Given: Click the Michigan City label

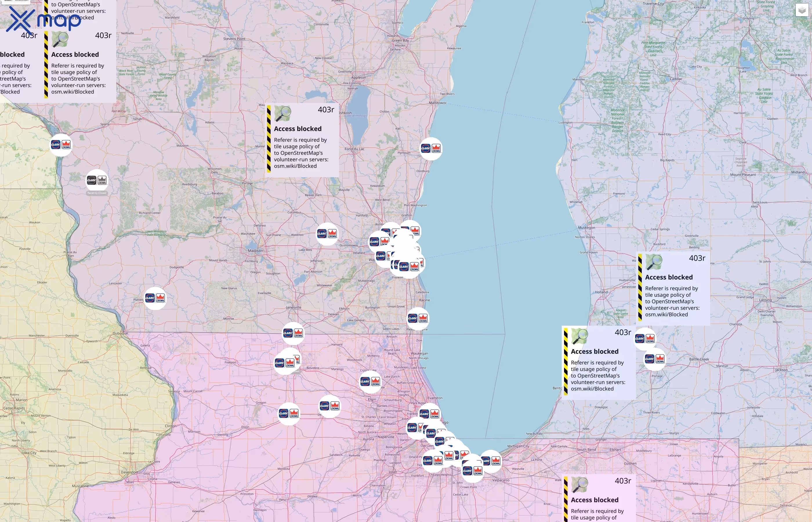Looking at the screenshot, I should pos(518,446).
